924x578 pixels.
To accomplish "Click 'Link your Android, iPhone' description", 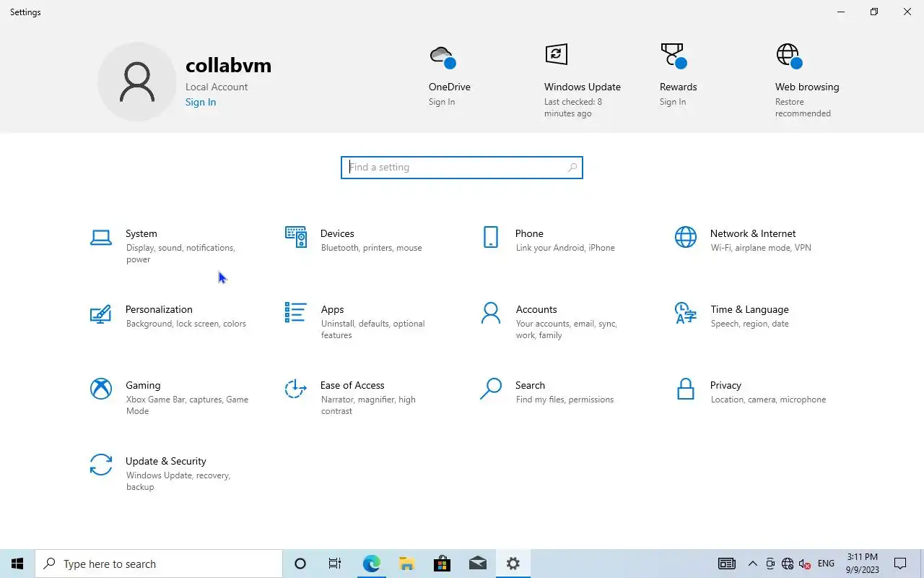I will pyautogui.click(x=565, y=248).
